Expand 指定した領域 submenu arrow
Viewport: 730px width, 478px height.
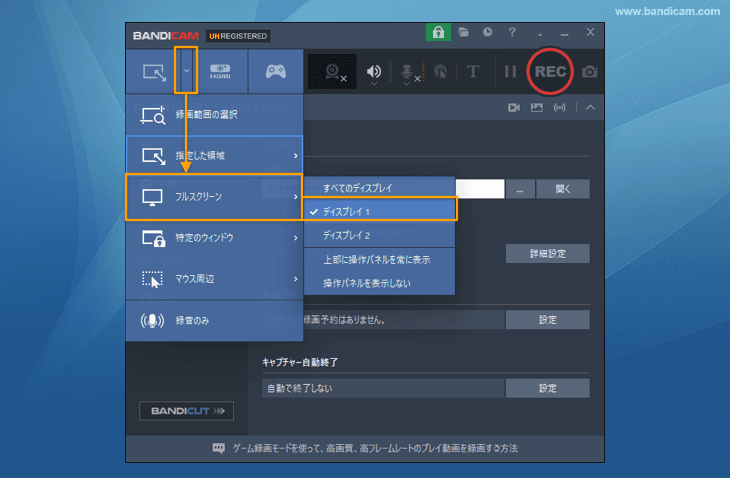(x=296, y=155)
